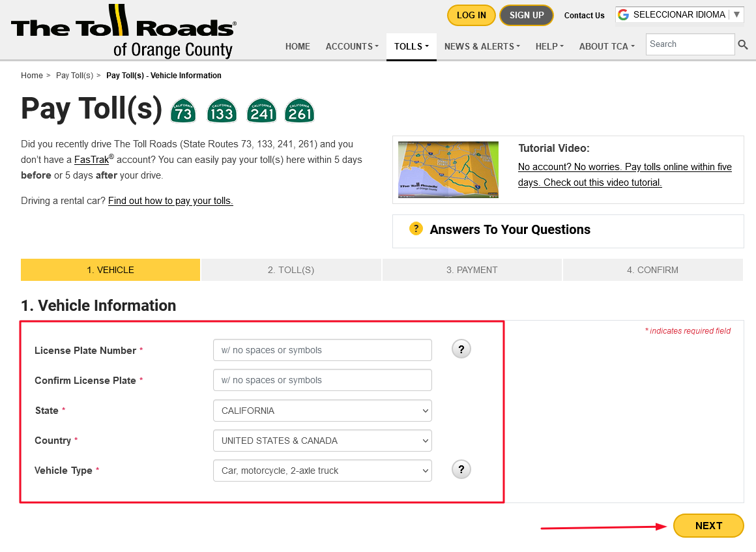756x552 pixels.
Task: Expand the Vehicle Type dropdown
Action: point(322,471)
